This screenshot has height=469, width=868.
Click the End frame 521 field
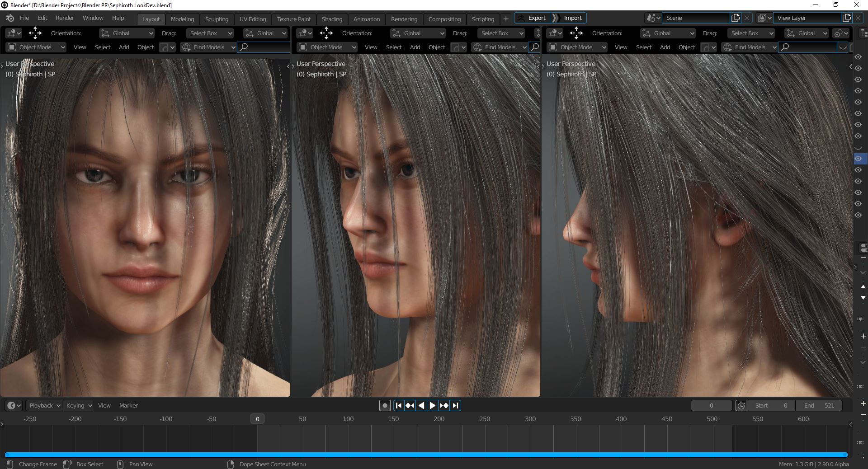click(819, 405)
